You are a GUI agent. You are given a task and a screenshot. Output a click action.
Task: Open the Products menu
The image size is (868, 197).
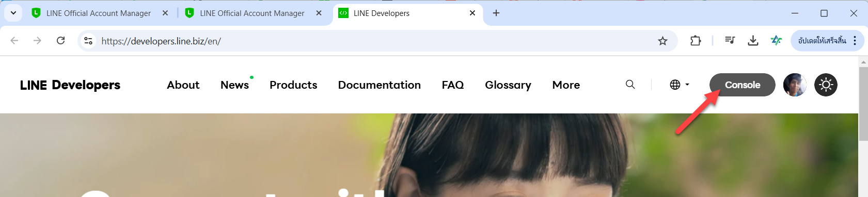click(x=293, y=85)
